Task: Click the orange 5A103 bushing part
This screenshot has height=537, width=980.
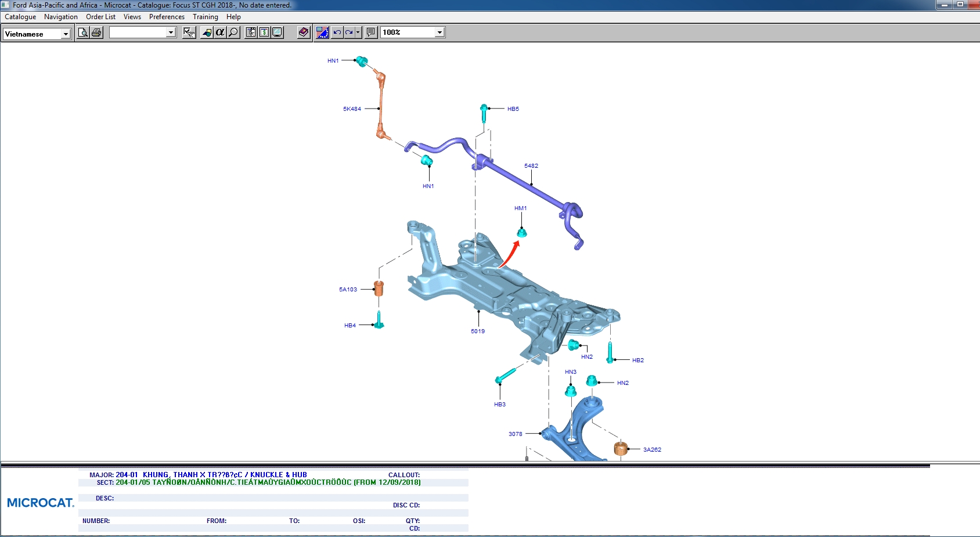Action: point(379,288)
